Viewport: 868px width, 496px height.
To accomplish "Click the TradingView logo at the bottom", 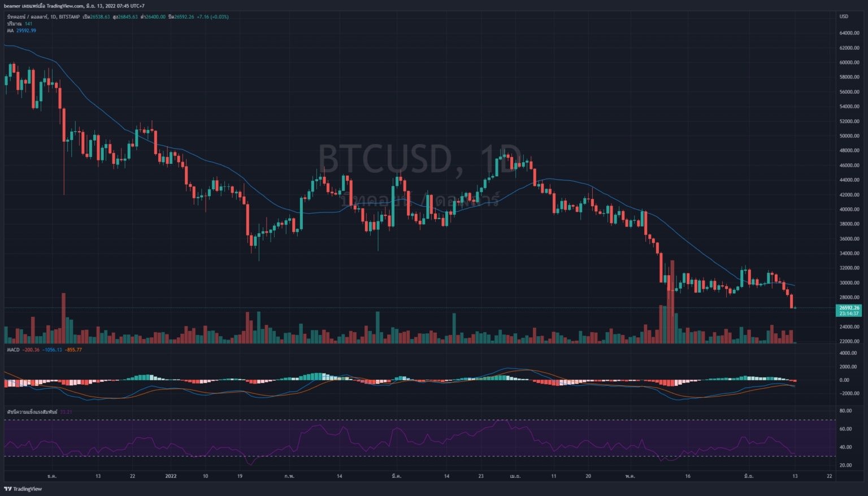I will [x=23, y=489].
